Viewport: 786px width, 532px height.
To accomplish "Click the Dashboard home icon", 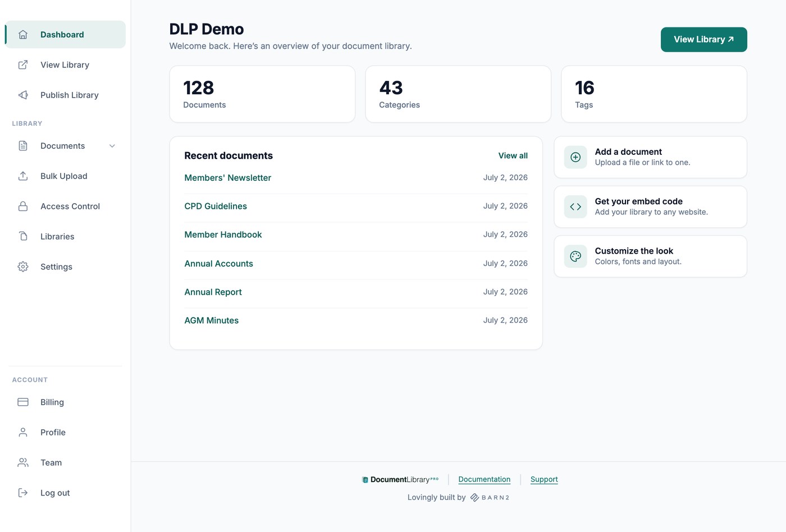I will coord(23,34).
